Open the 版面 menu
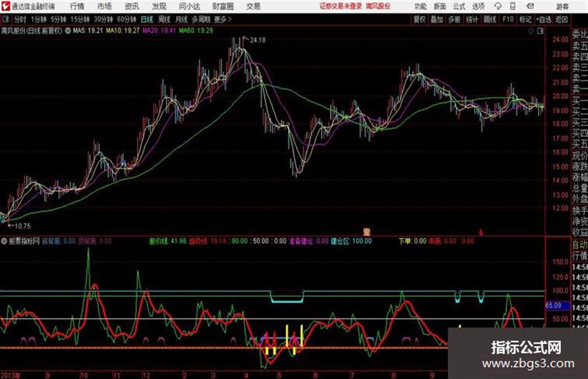588x379 pixels. click(440, 6)
